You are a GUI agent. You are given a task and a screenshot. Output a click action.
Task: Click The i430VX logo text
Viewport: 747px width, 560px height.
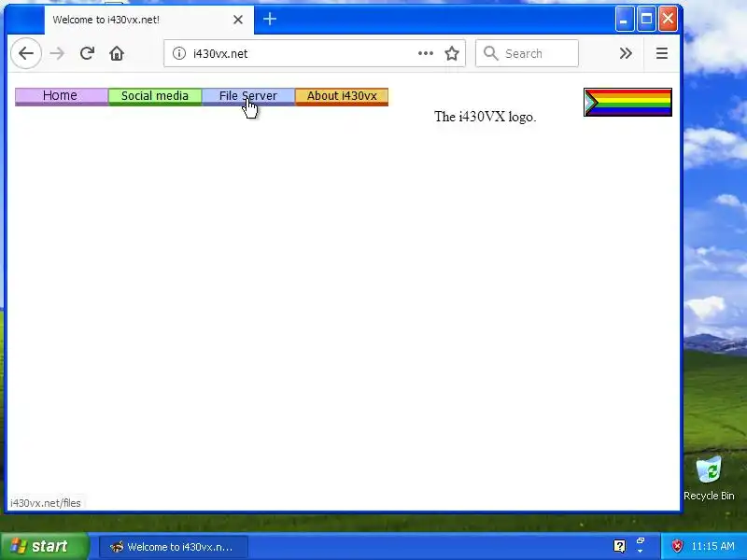pos(485,117)
